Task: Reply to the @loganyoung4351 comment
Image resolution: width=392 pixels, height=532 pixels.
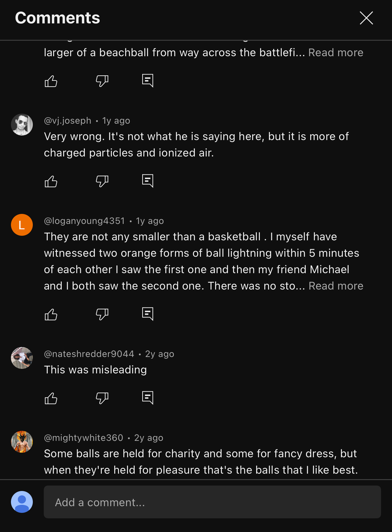Action: click(148, 314)
